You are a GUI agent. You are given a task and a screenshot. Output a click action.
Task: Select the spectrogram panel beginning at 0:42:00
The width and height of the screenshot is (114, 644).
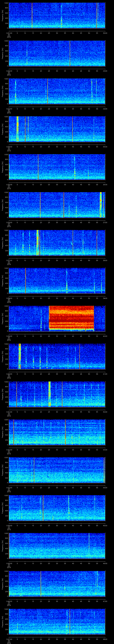click(57, 432)
